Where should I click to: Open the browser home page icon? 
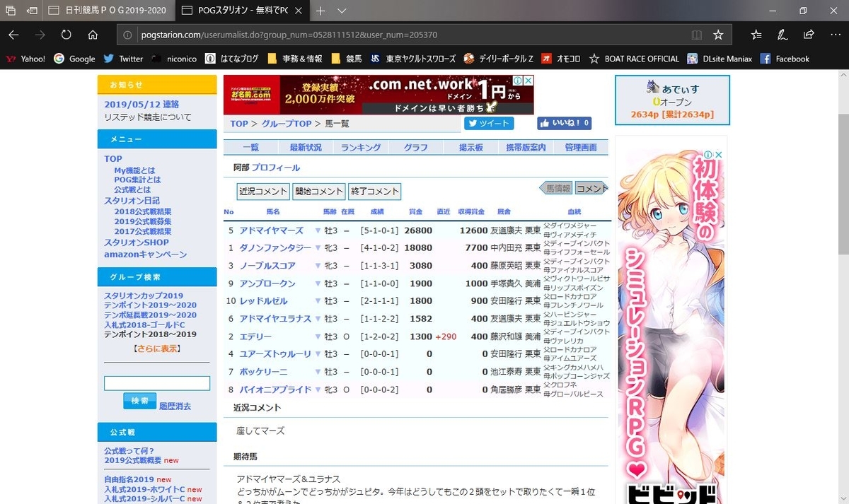93,35
